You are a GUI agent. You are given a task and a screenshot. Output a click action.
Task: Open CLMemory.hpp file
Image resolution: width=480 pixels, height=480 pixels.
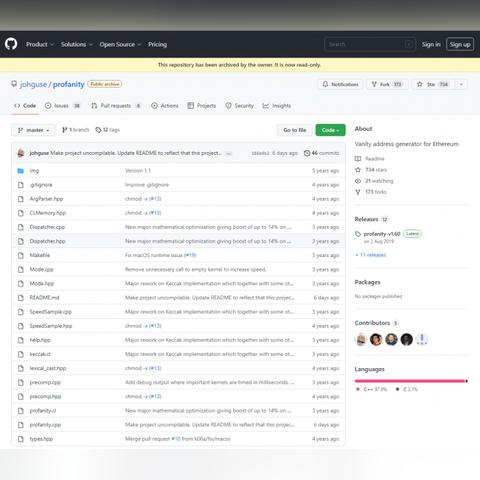tap(48, 213)
